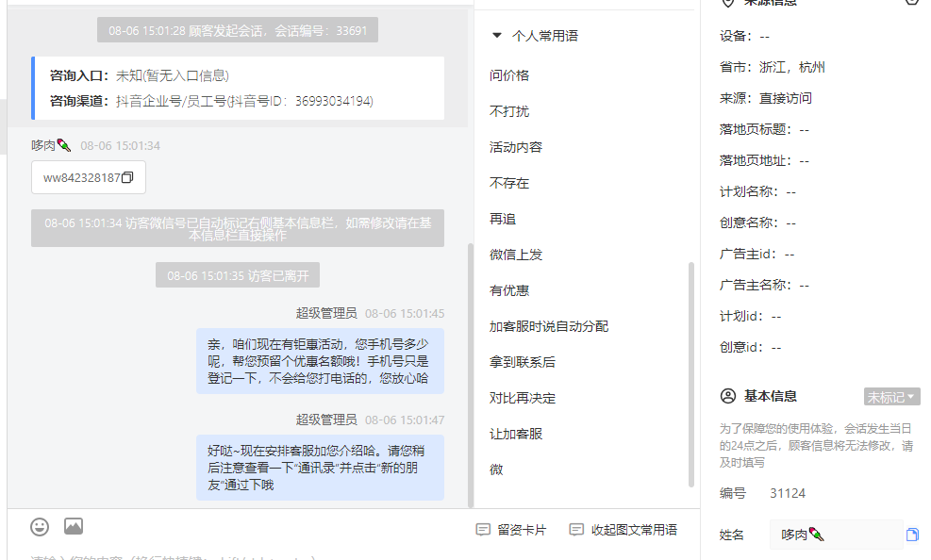The height and width of the screenshot is (560, 931).
Task: Click the session started notice 33691
Action: (x=238, y=30)
